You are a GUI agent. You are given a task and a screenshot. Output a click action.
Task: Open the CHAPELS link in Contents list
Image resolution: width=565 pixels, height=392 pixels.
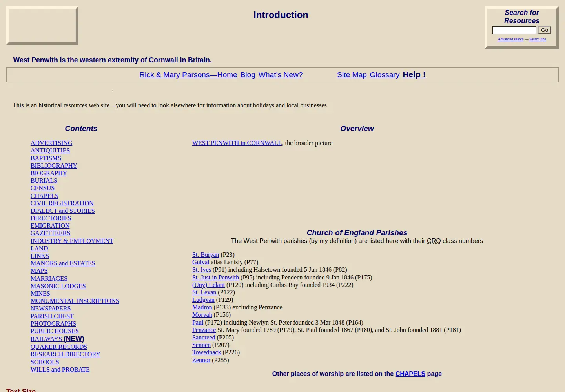44,196
